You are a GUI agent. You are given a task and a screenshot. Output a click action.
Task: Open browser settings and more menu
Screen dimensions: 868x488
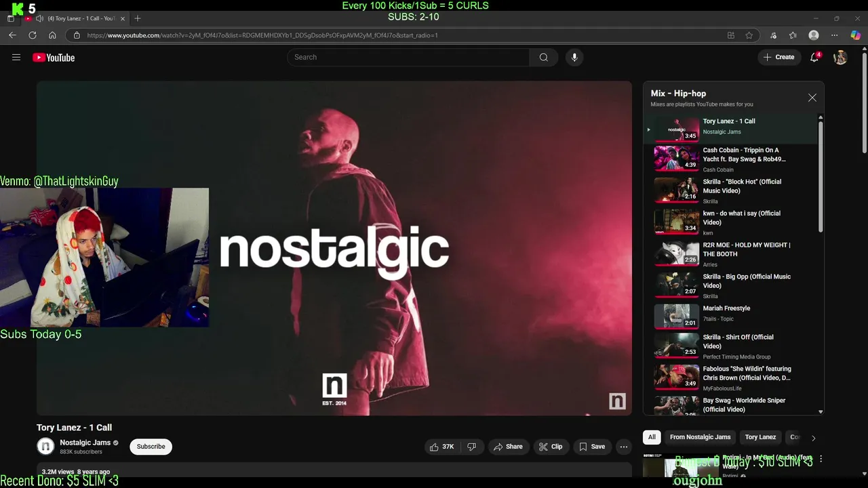click(x=835, y=35)
